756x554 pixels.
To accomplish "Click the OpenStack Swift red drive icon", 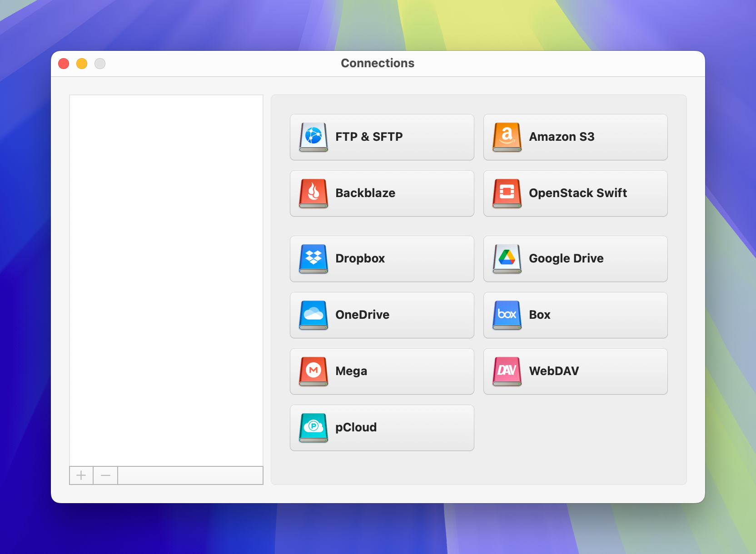I will click(507, 193).
